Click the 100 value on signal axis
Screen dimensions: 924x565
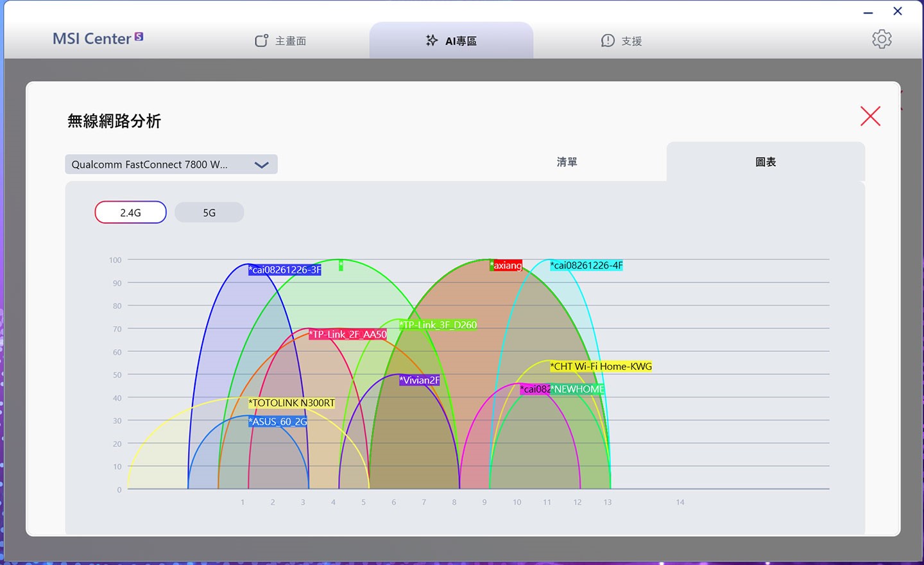(115, 260)
